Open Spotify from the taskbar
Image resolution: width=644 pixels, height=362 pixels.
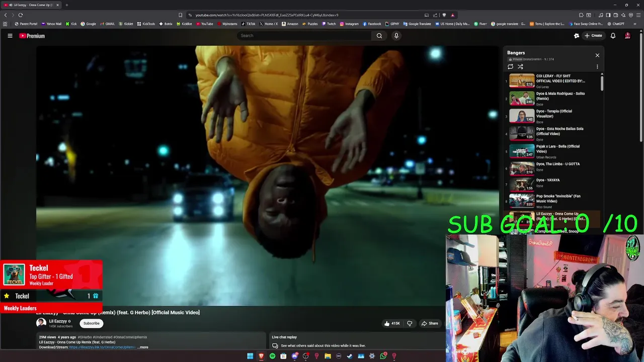tap(272, 356)
